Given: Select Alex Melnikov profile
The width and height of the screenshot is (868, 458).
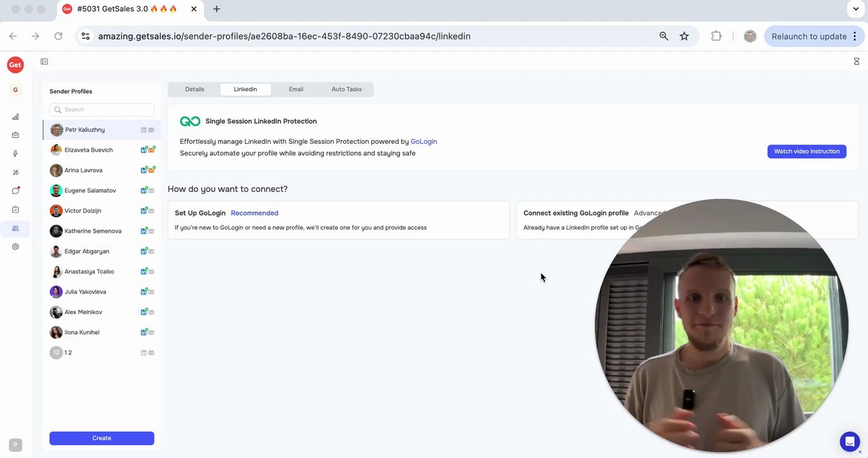Looking at the screenshot, I should pos(102,312).
